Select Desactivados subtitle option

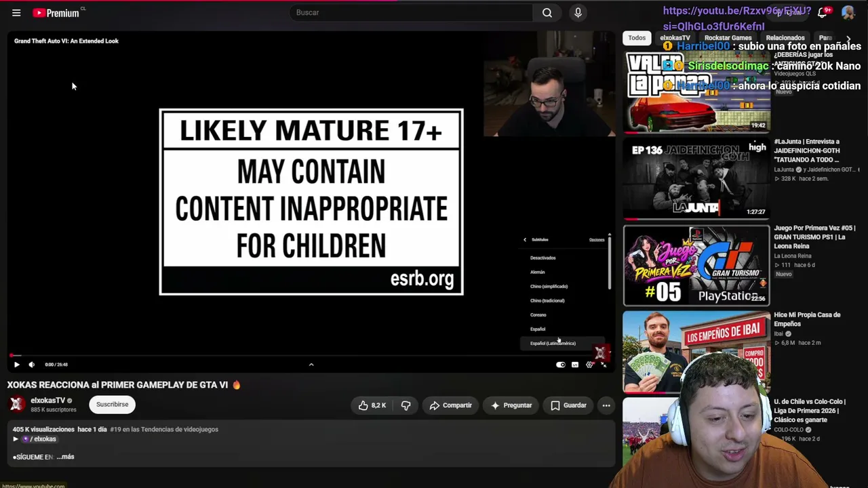[542, 258]
